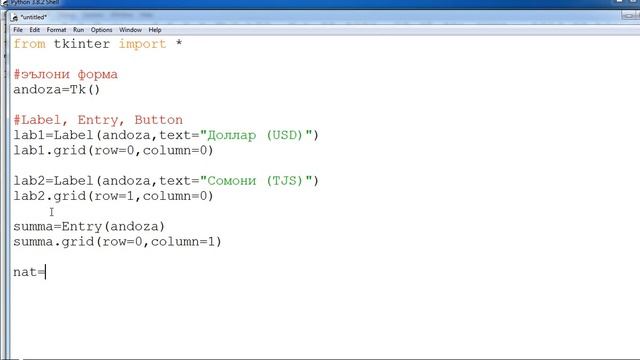Click the "andoza=Tk()" line
The image size is (640, 360).
(57, 90)
